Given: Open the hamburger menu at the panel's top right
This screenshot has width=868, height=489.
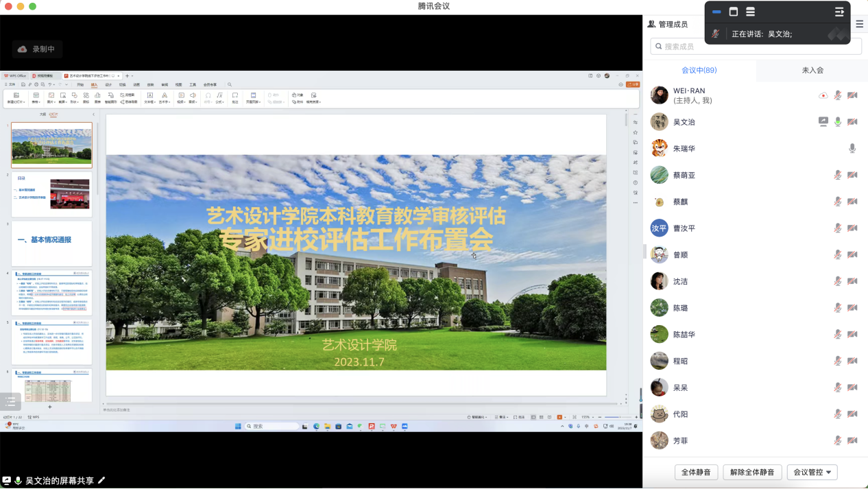Looking at the screenshot, I should click(860, 24).
